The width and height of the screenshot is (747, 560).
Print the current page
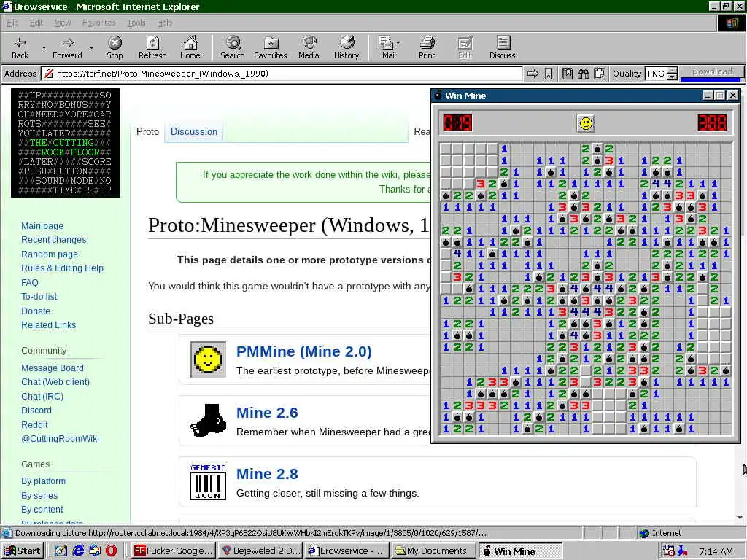coord(427,47)
